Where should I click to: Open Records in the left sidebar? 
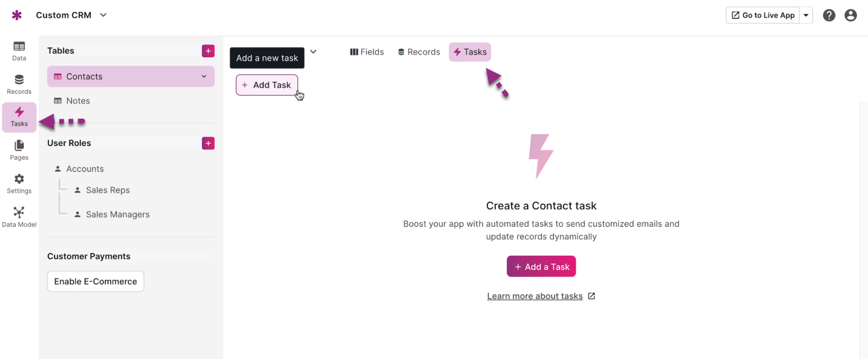coord(19,85)
